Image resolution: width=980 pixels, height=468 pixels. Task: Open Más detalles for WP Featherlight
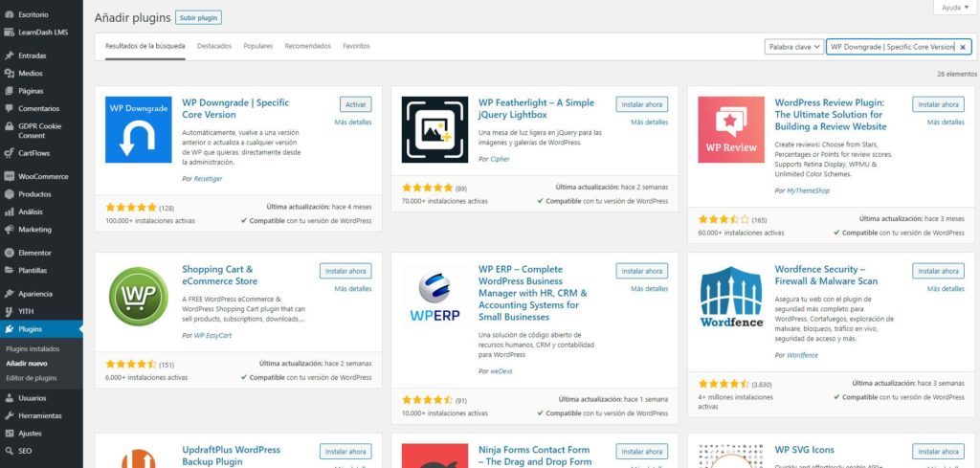[650, 123]
